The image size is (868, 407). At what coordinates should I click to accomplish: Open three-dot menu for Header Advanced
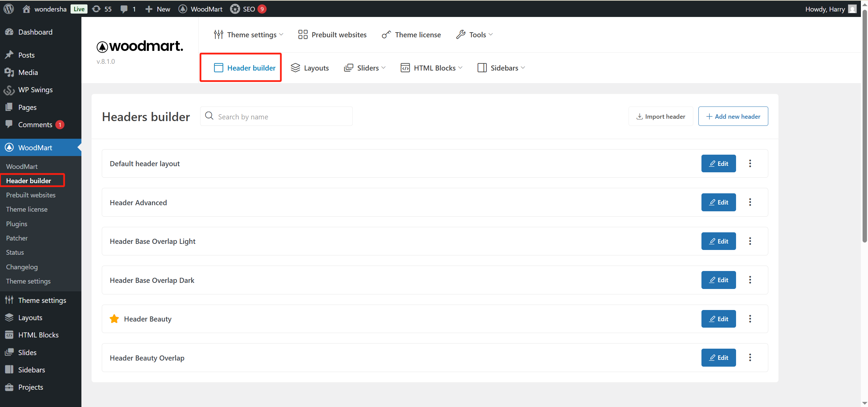(x=750, y=202)
